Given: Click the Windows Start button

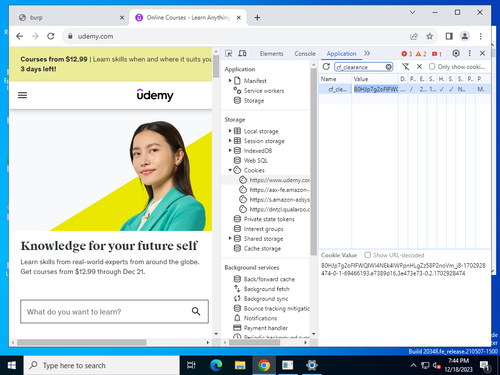Looking at the screenshot, I should coord(12,365).
